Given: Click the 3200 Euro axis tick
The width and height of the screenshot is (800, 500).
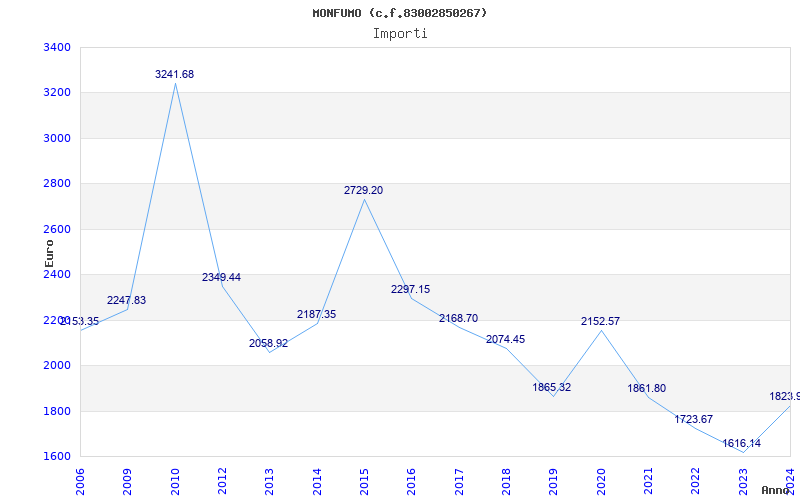Looking at the screenshot, I should point(57,93).
